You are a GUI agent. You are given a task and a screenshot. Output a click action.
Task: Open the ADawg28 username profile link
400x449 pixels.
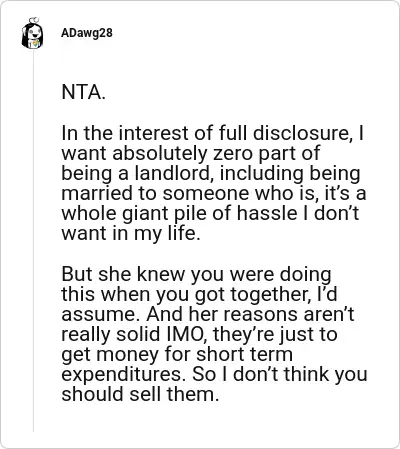click(87, 33)
